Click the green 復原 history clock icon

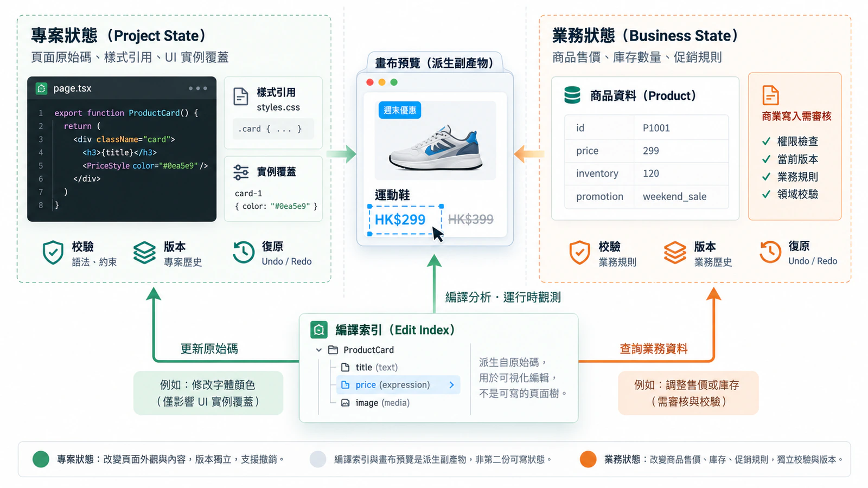tap(244, 252)
